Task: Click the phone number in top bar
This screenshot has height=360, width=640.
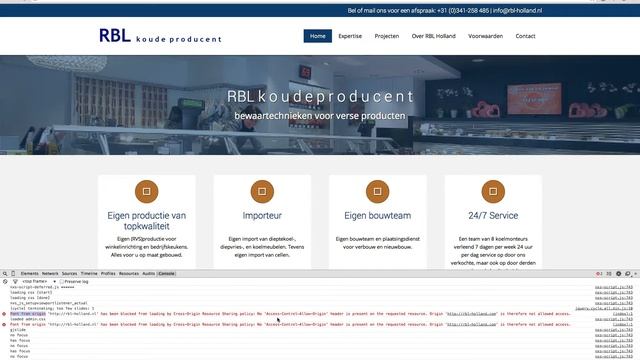Action: (x=463, y=11)
